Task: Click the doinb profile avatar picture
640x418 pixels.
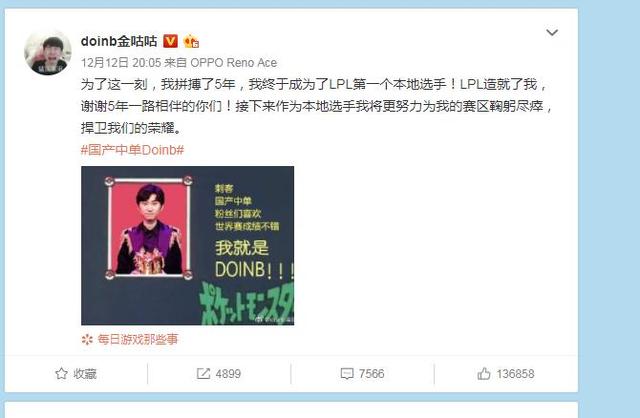Action: [x=48, y=53]
